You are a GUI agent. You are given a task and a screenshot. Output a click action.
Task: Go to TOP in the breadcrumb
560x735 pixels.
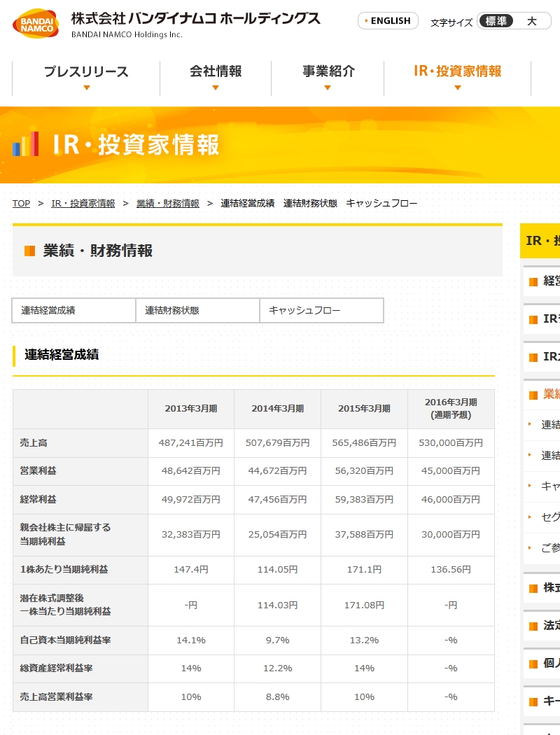click(21, 204)
